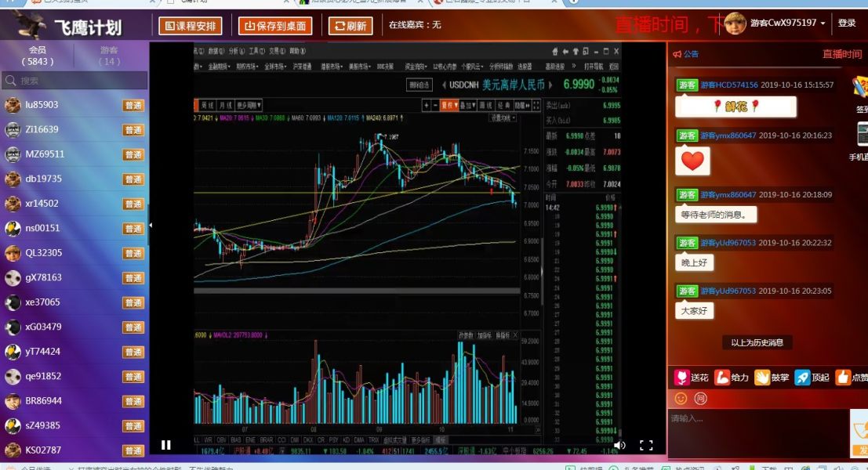Mute the video volume speaker icon
The width and height of the screenshot is (868, 470).
coord(620,445)
